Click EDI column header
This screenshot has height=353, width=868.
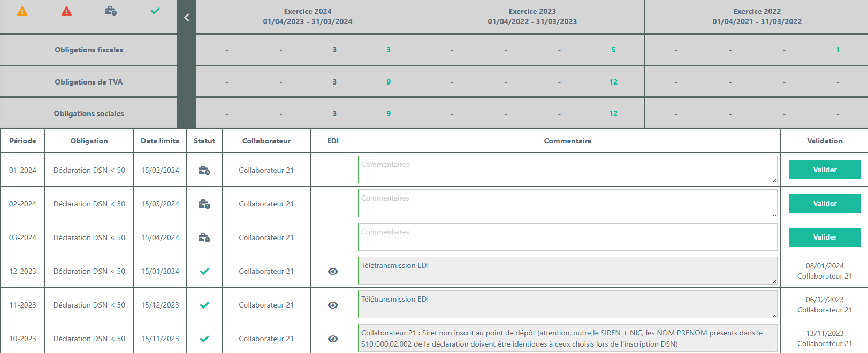pos(333,141)
